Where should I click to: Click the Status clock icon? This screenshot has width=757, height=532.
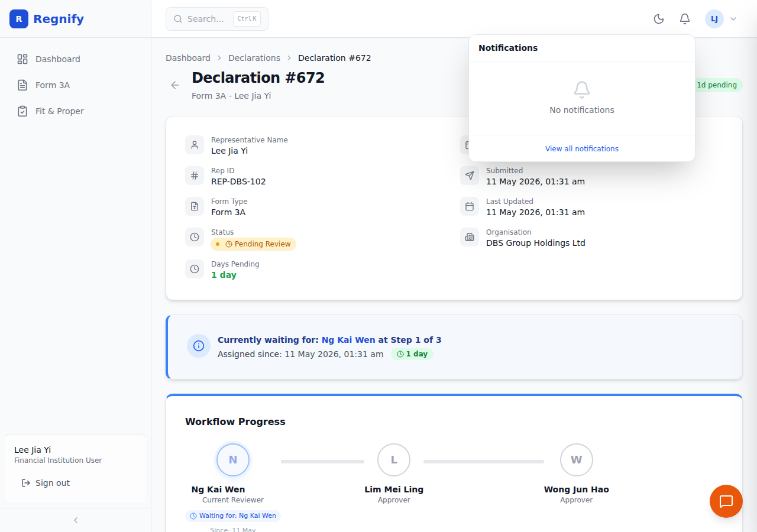pyautogui.click(x=195, y=237)
